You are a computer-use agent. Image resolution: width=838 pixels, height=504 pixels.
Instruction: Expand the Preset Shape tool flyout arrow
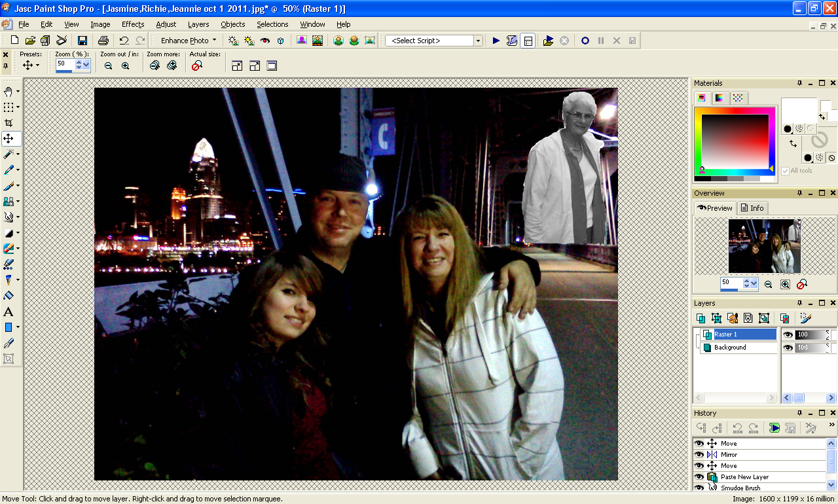(x=18, y=327)
